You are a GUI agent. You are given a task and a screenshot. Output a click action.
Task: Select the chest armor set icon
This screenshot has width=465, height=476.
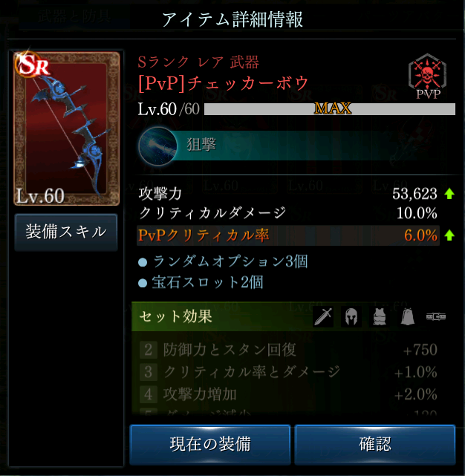tap(380, 316)
